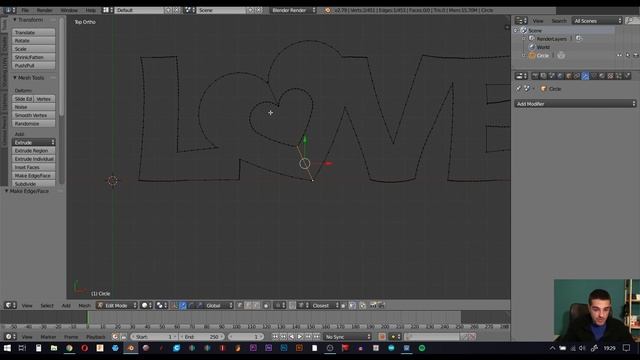
Task: Select vertex select mode
Action: 240,305
